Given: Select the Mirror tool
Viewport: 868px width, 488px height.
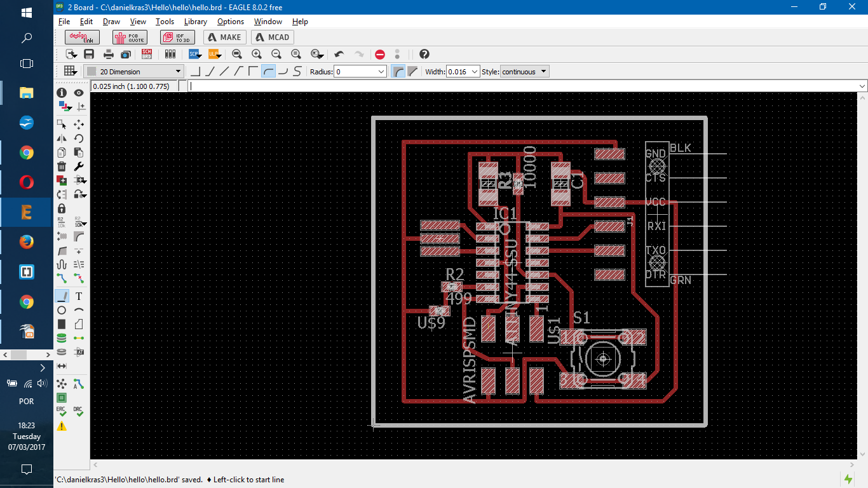Looking at the screenshot, I should [x=62, y=138].
